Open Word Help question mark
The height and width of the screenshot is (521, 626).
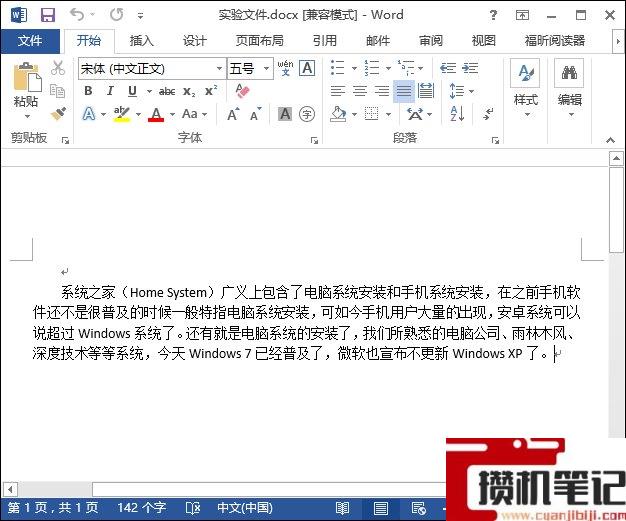[493, 16]
